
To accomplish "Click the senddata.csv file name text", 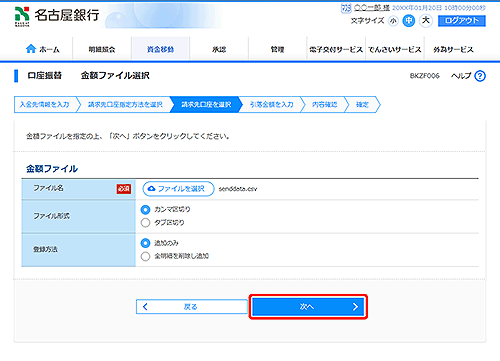I will click(x=238, y=189).
